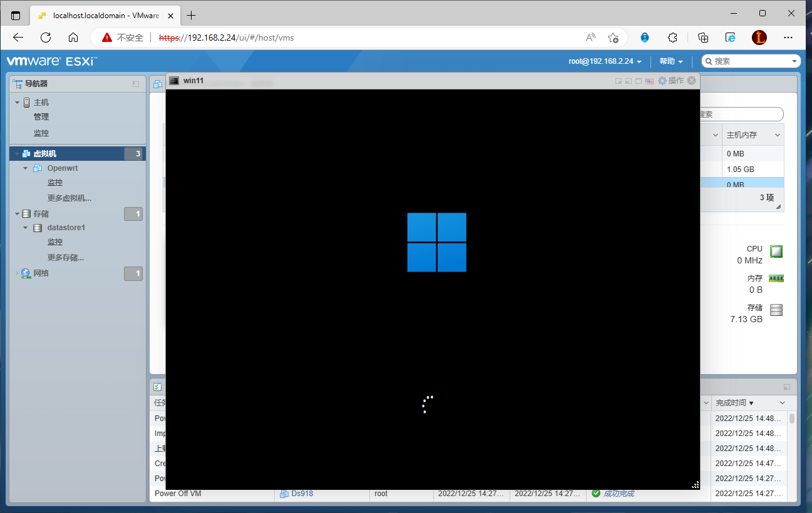Select the Power Off VM task row
812x513 pixels.
(468, 494)
